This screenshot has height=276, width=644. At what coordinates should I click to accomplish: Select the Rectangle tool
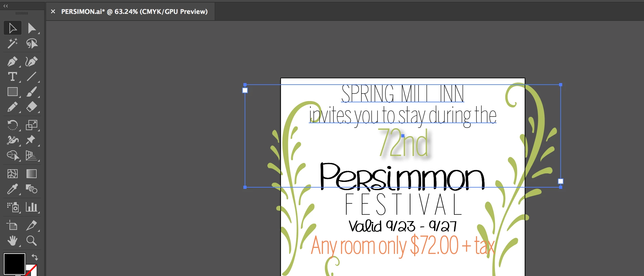[x=13, y=92]
